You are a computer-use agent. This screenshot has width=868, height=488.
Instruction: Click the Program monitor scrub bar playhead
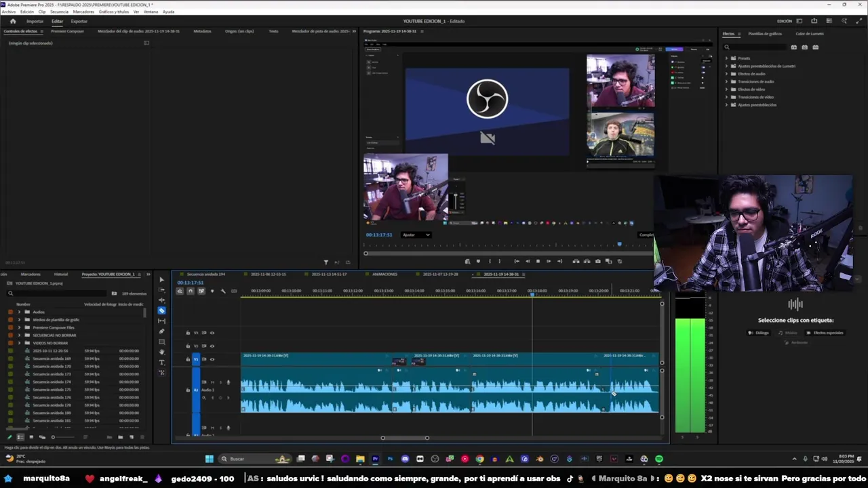tap(619, 245)
